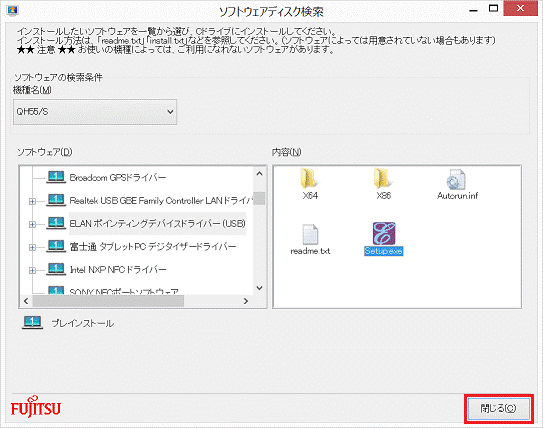The width and height of the screenshot is (543, 428).
Task: Minimize the ソフトウェアディスク検索 window
Action: 473,10
